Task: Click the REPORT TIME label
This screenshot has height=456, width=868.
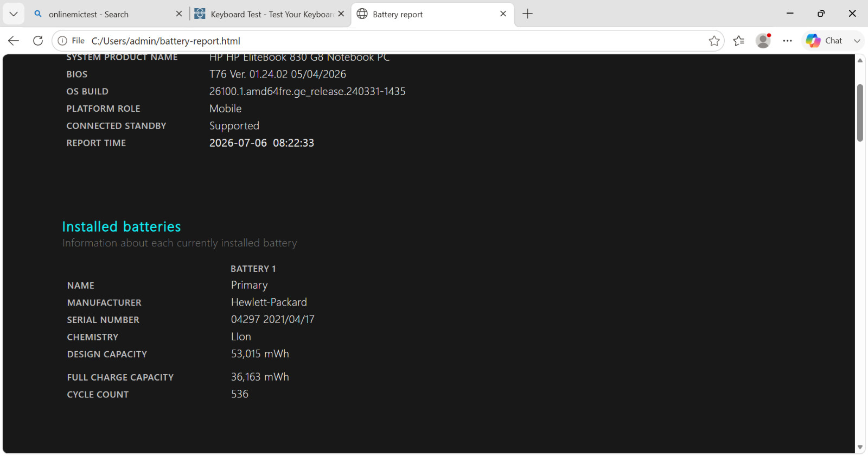Action: 96,143
